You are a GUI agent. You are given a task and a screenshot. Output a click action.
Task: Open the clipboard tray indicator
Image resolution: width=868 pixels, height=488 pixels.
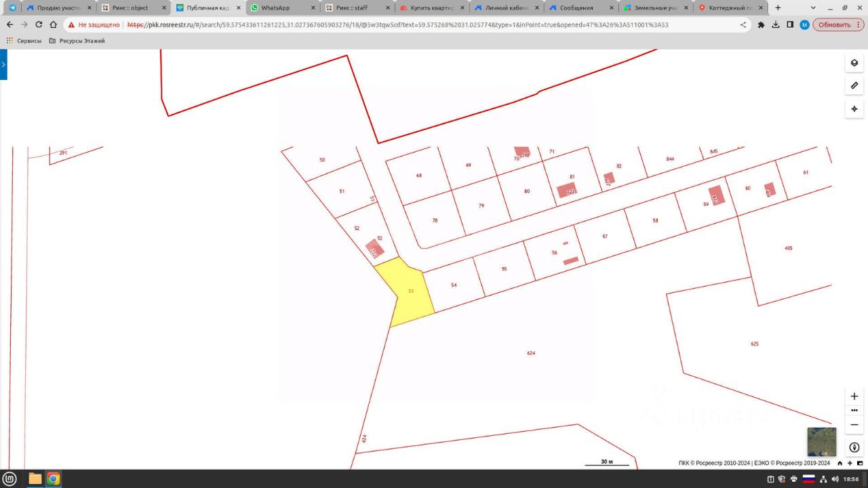(x=770, y=479)
